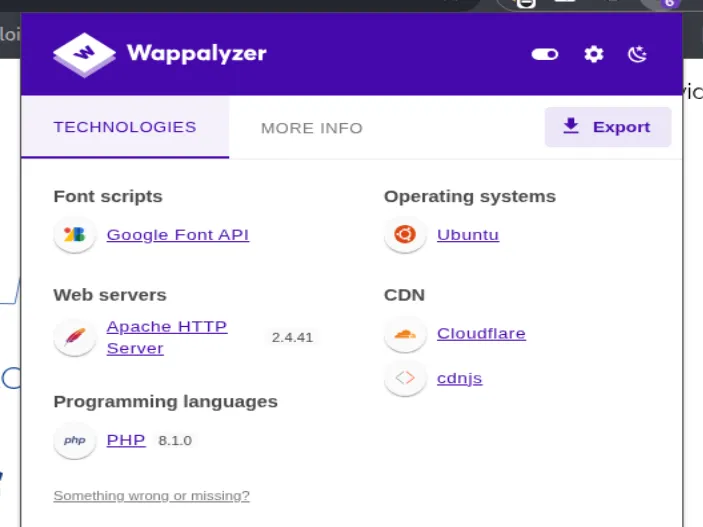
Task: Click the PHP logo icon
Action: [x=74, y=440]
